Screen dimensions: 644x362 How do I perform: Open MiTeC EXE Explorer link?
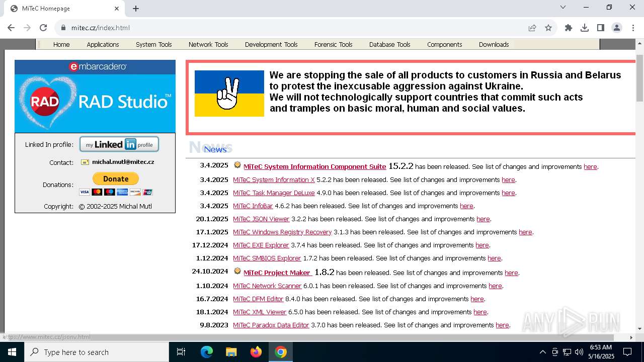[261, 245]
